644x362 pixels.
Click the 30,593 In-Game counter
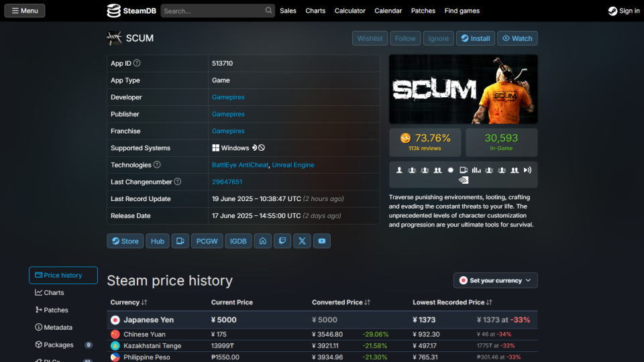pyautogui.click(x=502, y=142)
